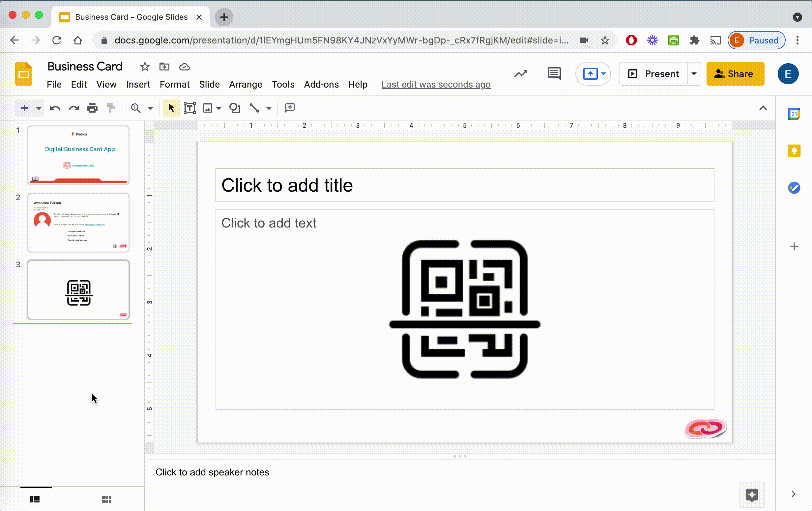
Task: Select slide 2 thumbnail Awesome Person
Action: coord(78,222)
